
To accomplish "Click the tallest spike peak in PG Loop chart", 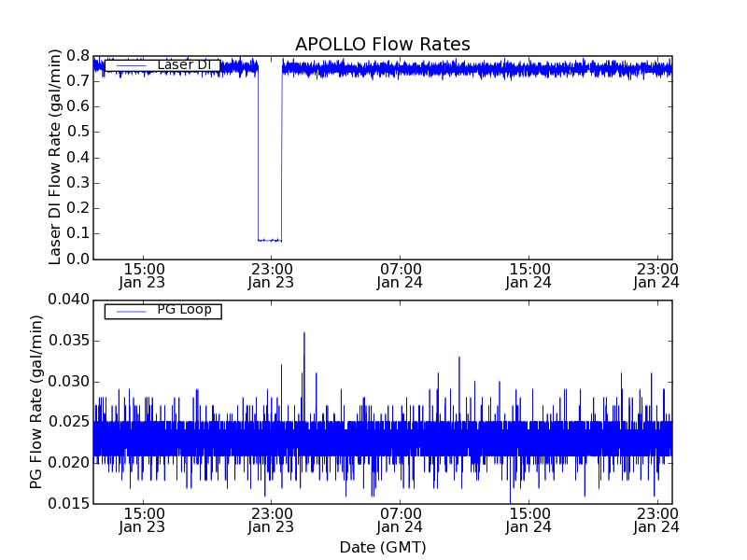I will coord(303,333).
